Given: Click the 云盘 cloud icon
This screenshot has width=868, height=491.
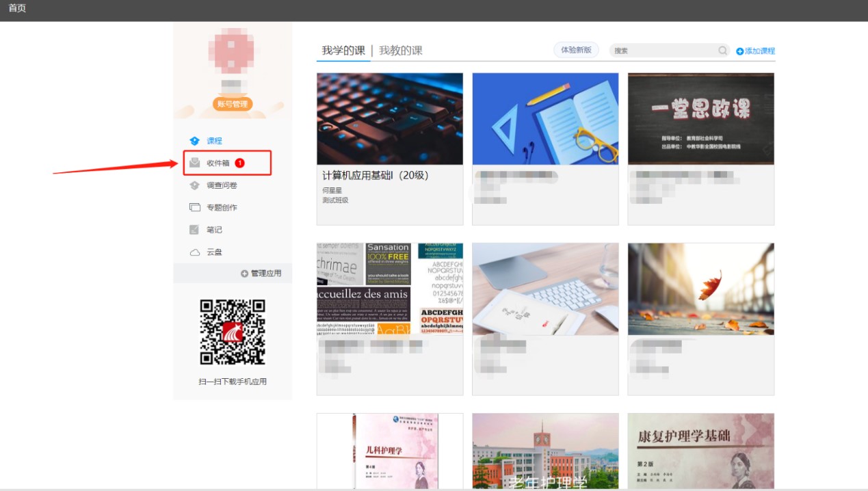Looking at the screenshot, I should click(x=195, y=252).
